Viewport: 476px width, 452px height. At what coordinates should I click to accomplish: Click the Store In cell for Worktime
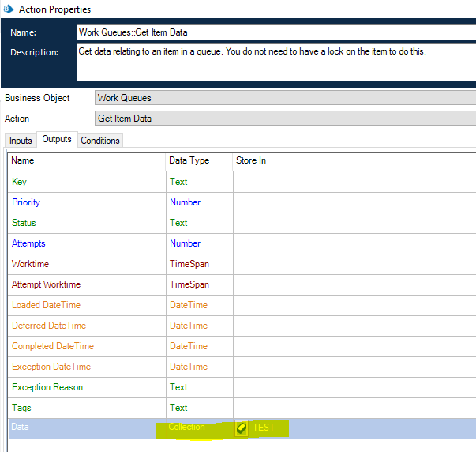click(354, 264)
